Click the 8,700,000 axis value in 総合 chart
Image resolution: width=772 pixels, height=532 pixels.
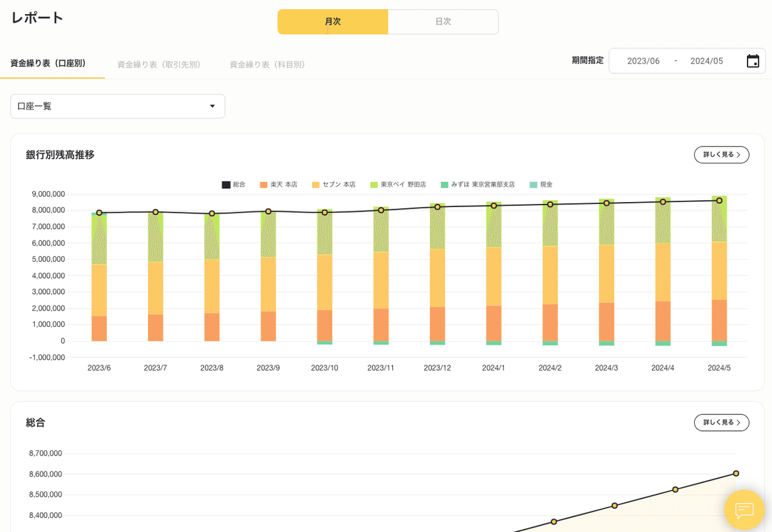46,454
